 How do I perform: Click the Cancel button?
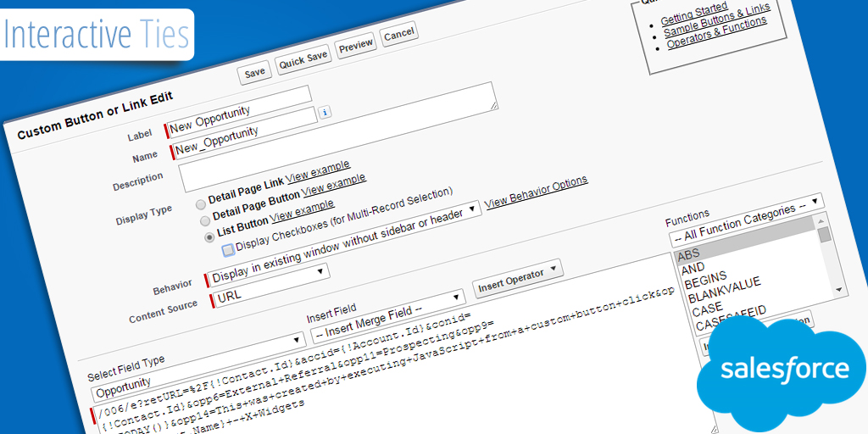398,35
